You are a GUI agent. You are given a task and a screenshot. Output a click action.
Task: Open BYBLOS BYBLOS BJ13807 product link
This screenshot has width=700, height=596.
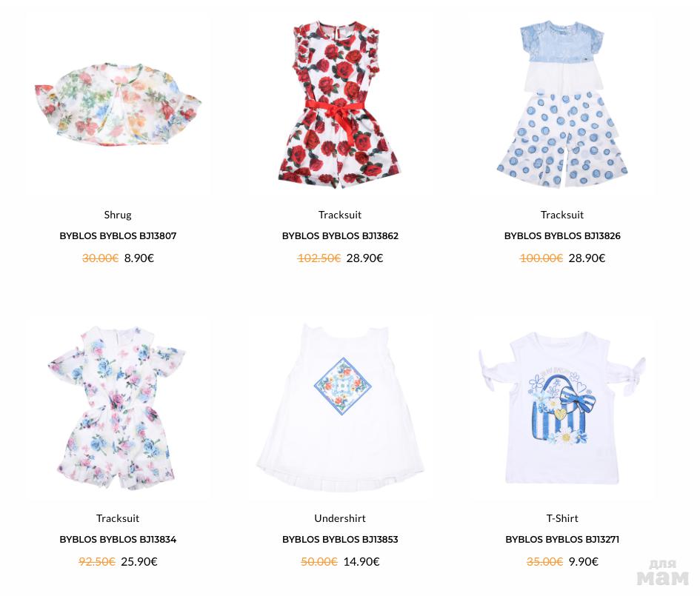[x=118, y=236]
